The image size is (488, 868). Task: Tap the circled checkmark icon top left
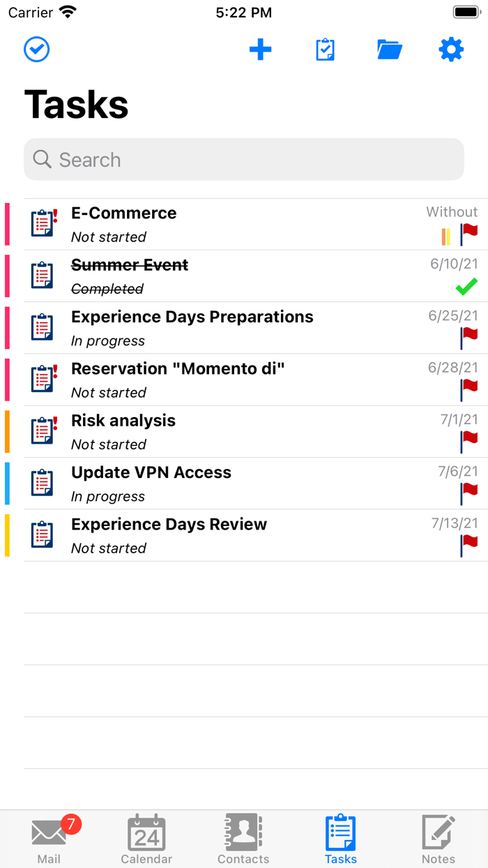click(x=36, y=50)
